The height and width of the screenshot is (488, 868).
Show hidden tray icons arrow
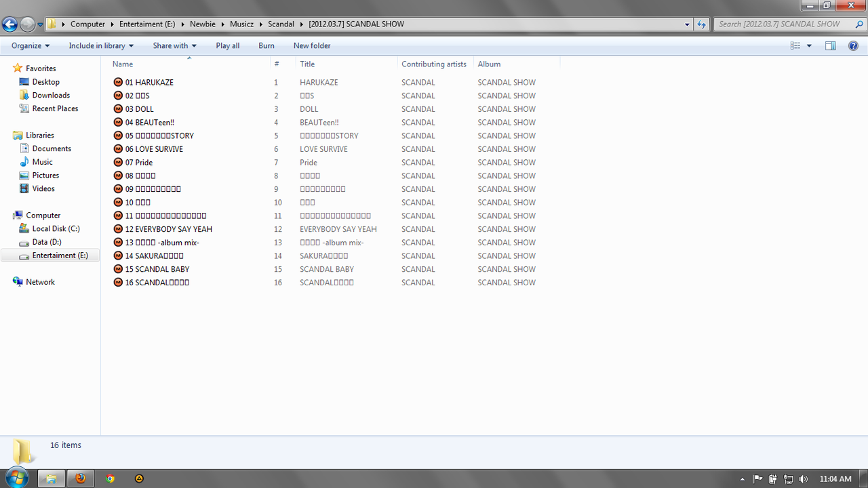click(x=743, y=479)
